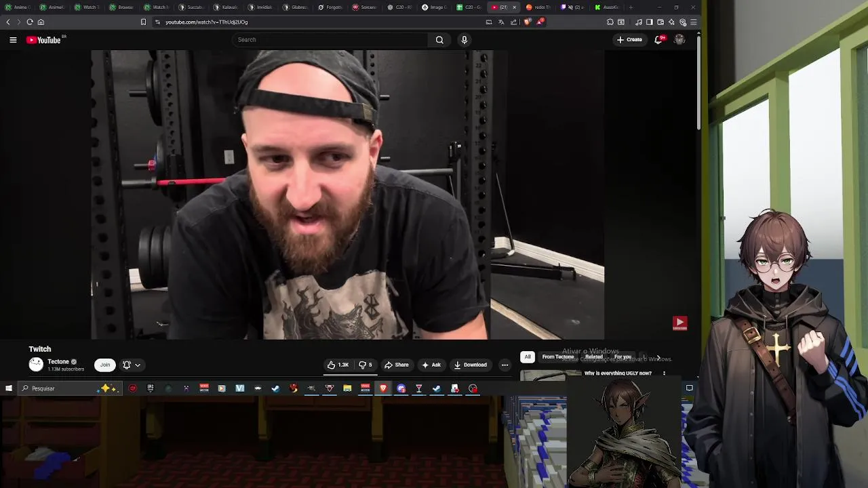Open the Tectone channel name link
The height and width of the screenshot is (488, 868).
tap(58, 362)
